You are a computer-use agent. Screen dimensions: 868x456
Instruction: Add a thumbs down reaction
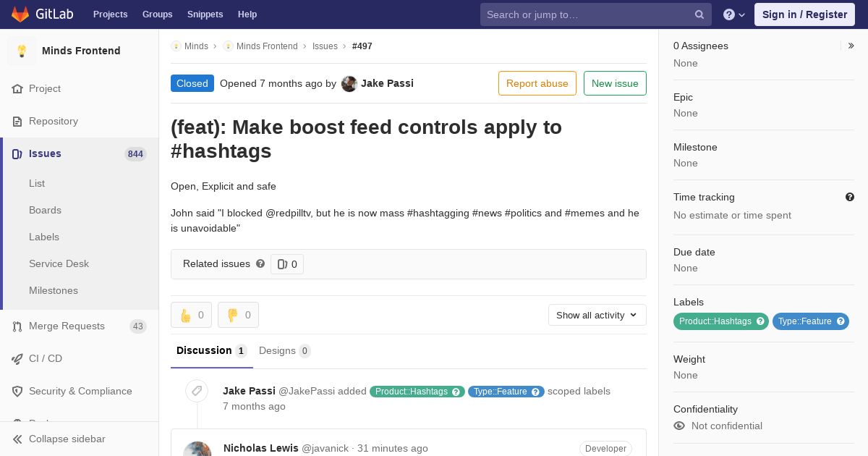[x=238, y=315]
